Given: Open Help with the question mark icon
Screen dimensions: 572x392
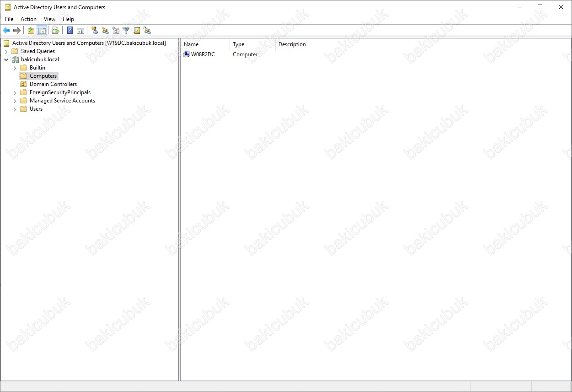Looking at the screenshot, I should [70, 31].
